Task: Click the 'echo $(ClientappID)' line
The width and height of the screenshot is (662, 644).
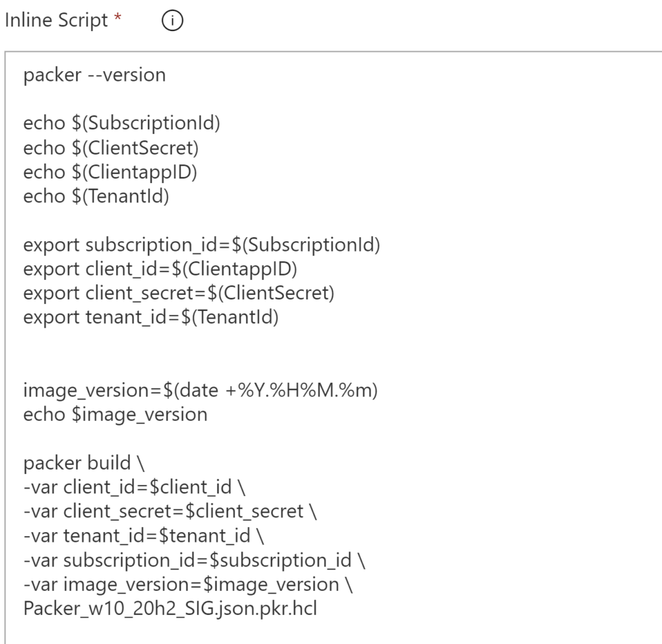Action: point(110,172)
